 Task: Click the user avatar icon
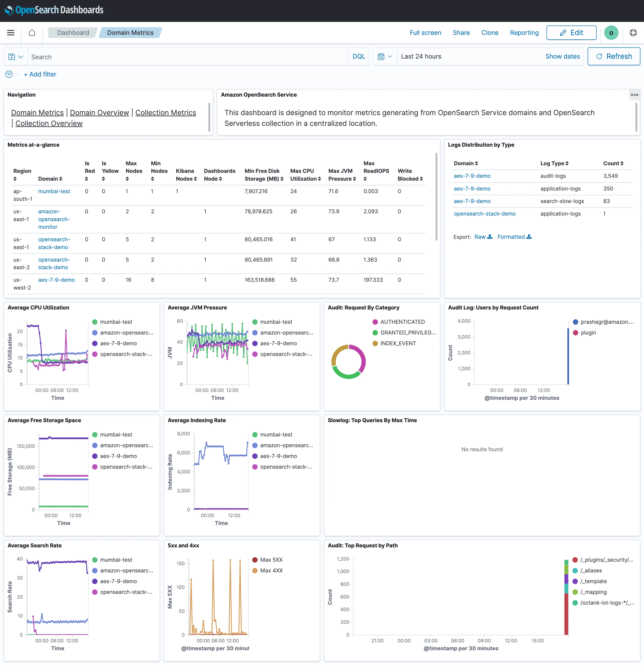[611, 33]
